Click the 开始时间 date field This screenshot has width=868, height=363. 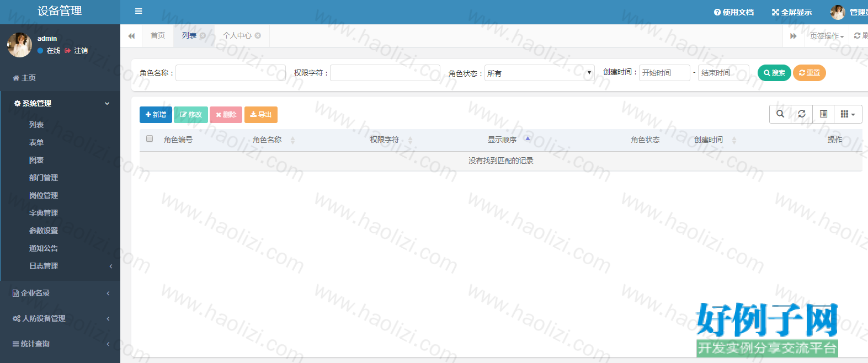point(664,73)
